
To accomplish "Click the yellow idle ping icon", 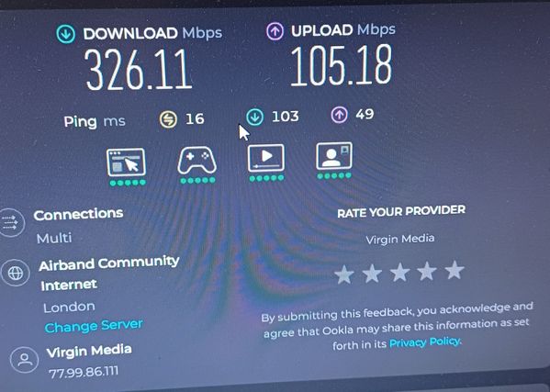I will [168, 119].
